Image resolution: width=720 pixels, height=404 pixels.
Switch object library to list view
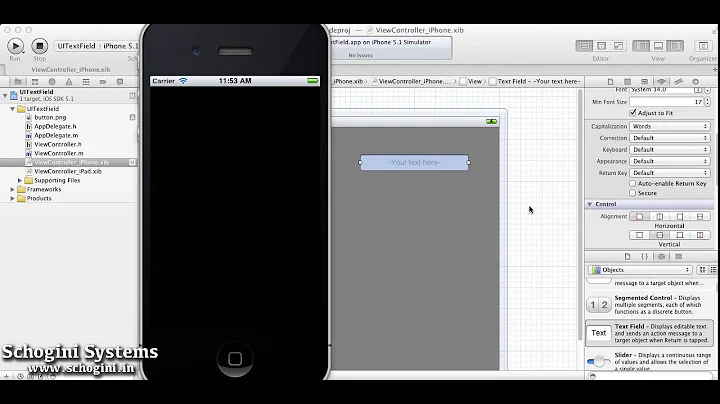click(713, 270)
